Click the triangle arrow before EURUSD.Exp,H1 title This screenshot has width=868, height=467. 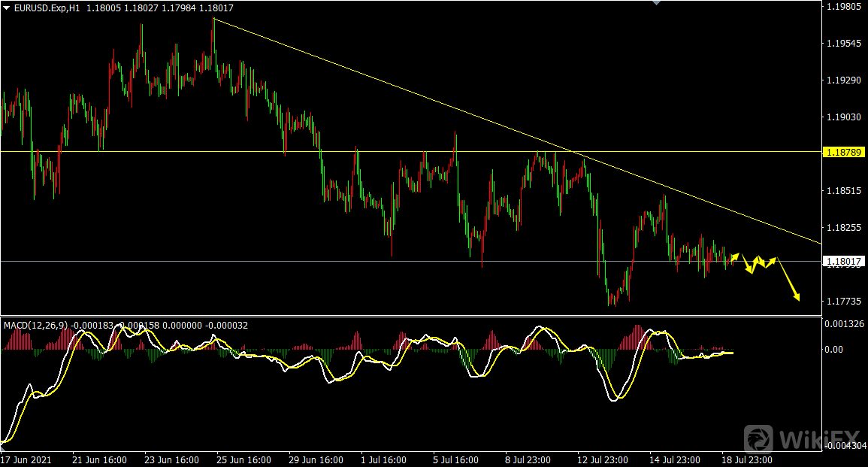pyautogui.click(x=7, y=8)
